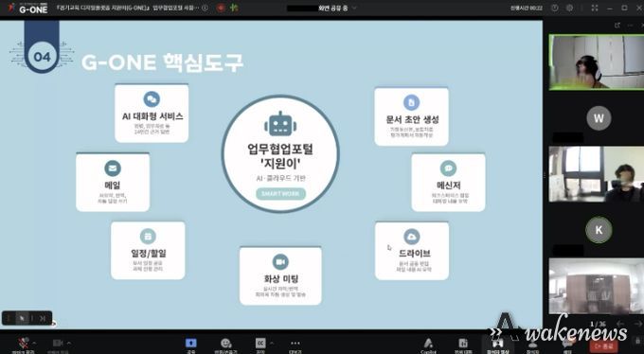Image resolution: width=644 pixels, height=354 pixels.
Task: Open the settings gear icon in title bar
Action: point(569,8)
